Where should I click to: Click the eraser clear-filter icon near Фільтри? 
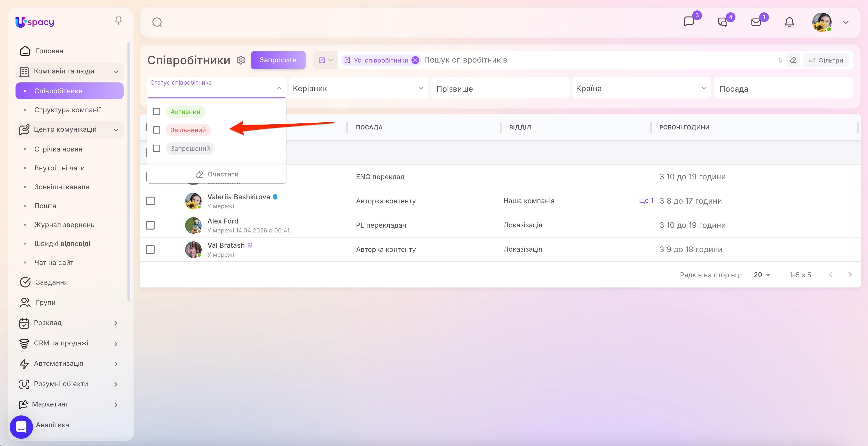[x=793, y=60]
